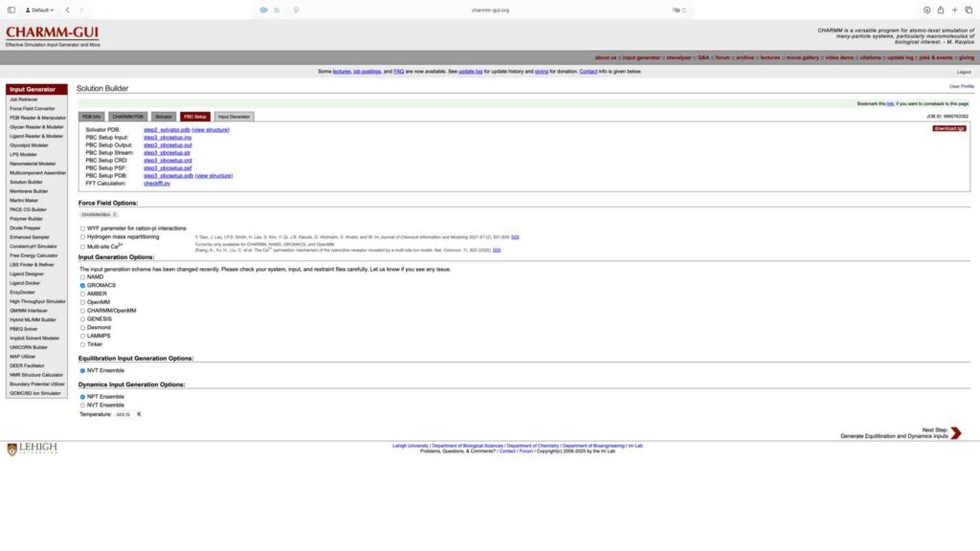Click the Lehigh University logo
The height and width of the screenshot is (551, 980).
tap(33, 449)
